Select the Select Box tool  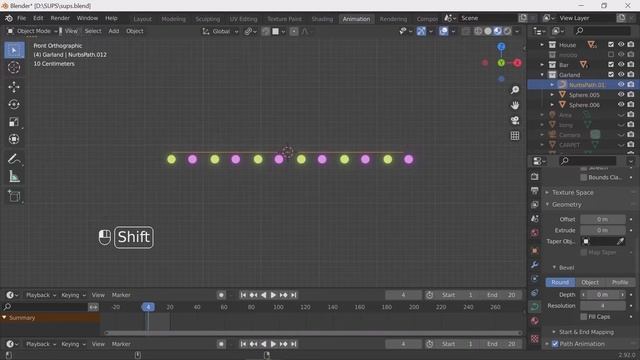tap(14, 50)
